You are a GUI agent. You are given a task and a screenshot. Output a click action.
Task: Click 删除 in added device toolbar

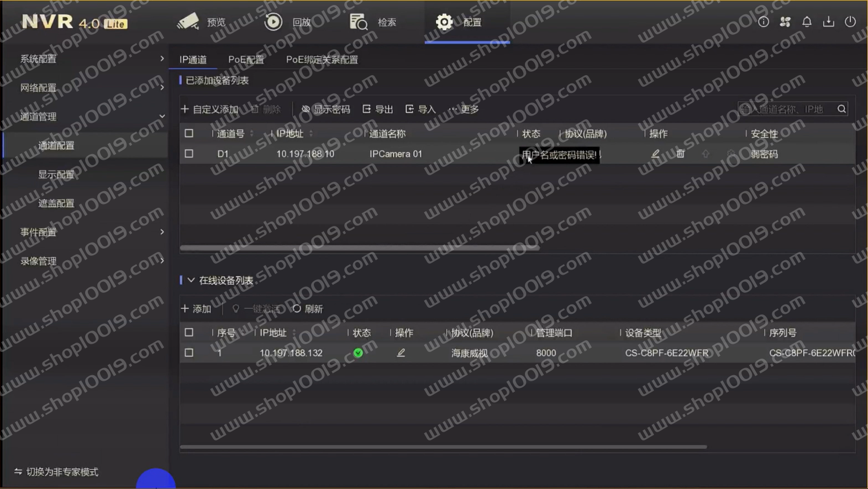tap(266, 109)
